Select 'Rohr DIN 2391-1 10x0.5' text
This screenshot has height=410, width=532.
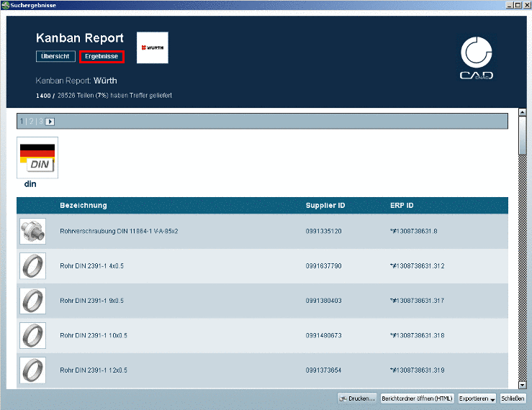point(94,335)
